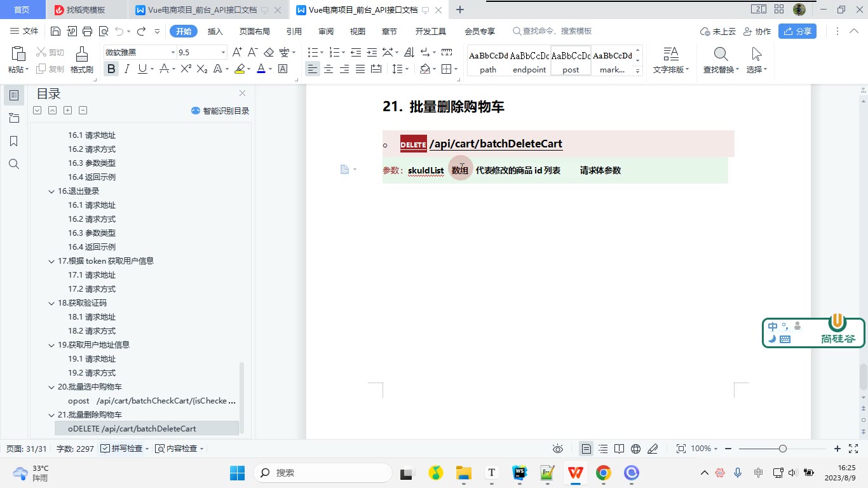
Task: Open bookmarks icon in left sidebar
Action: point(14,141)
